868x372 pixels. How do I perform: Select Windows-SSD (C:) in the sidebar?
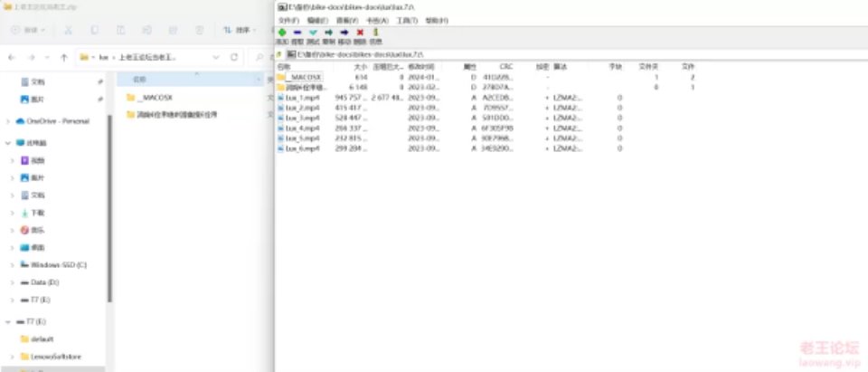pyautogui.click(x=53, y=265)
